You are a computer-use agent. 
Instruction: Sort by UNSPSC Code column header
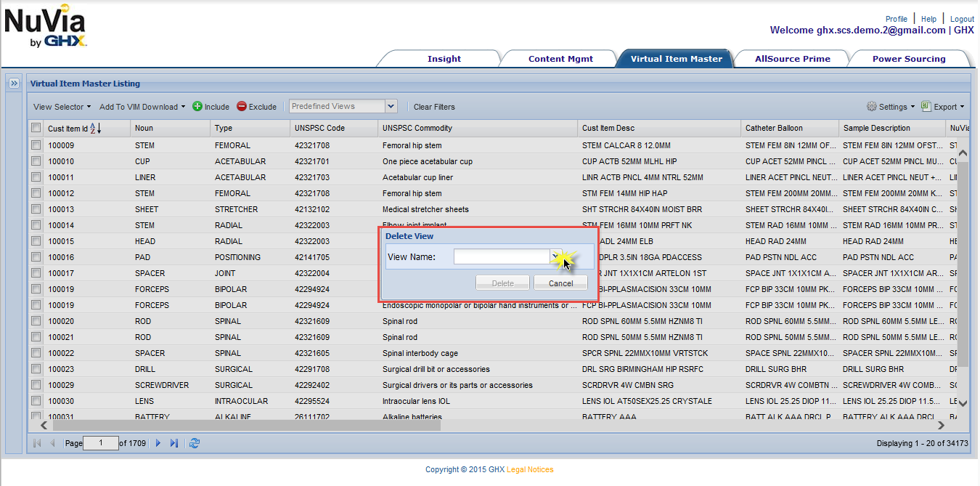coord(334,129)
